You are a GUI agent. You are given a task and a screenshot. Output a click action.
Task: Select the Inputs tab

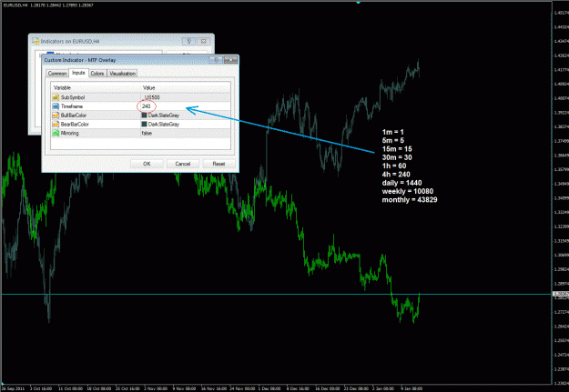(78, 73)
